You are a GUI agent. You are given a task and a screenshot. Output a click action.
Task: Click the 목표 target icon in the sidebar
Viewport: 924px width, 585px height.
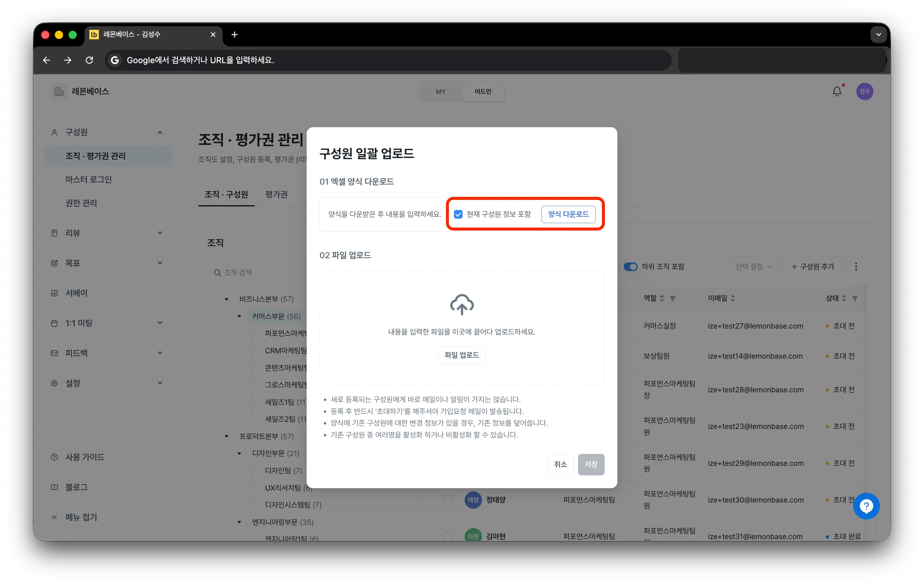pyautogui.click(x=54, y=263)
